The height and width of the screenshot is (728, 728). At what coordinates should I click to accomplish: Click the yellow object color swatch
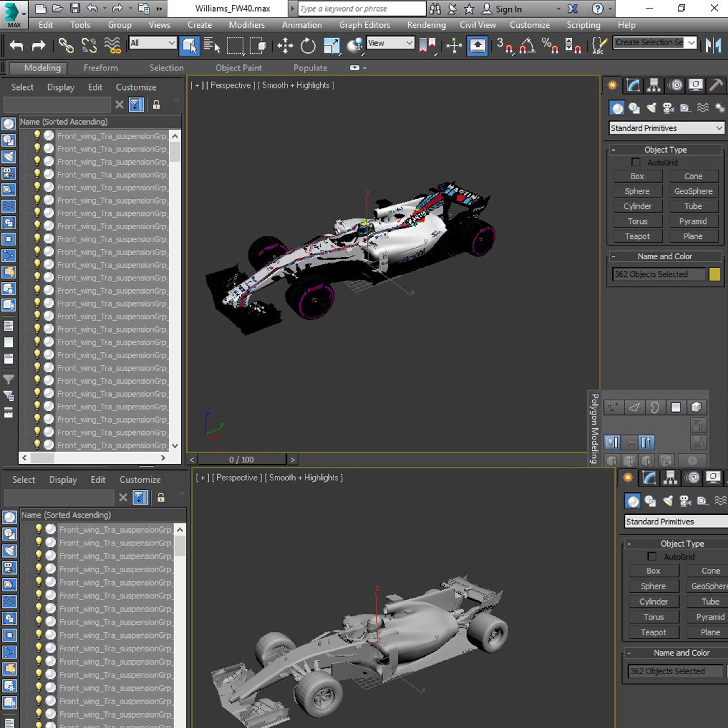coord(714,274)
